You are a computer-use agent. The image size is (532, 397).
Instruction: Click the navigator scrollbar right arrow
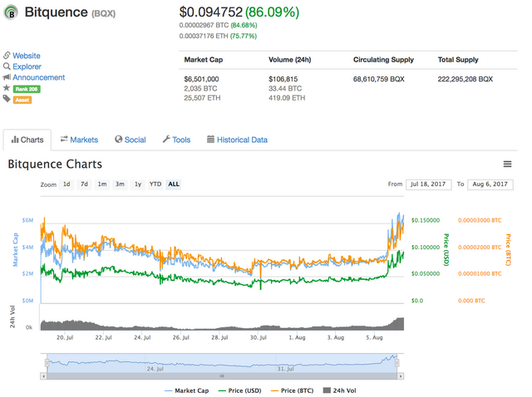coord(401,376)
